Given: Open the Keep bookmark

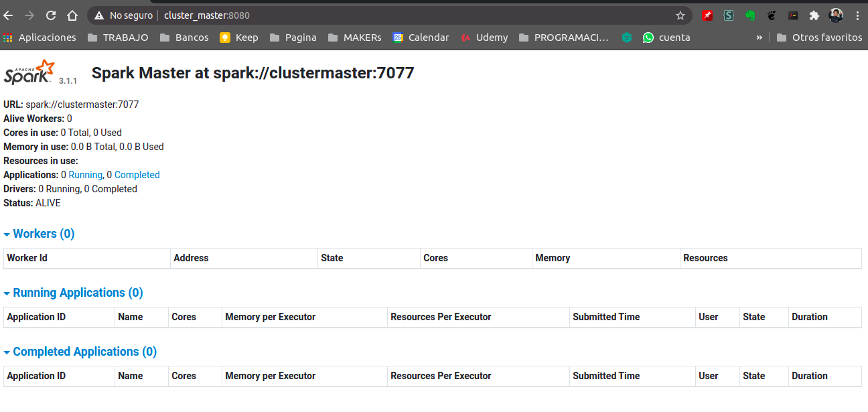Looking at the screenshot, I should click(x=239, y=38).
